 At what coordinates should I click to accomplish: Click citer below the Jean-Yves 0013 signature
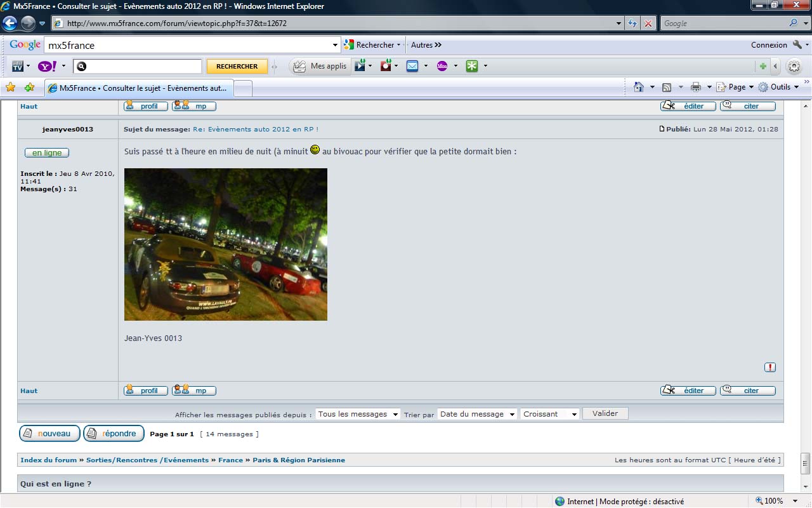click(x=748, y=391)
